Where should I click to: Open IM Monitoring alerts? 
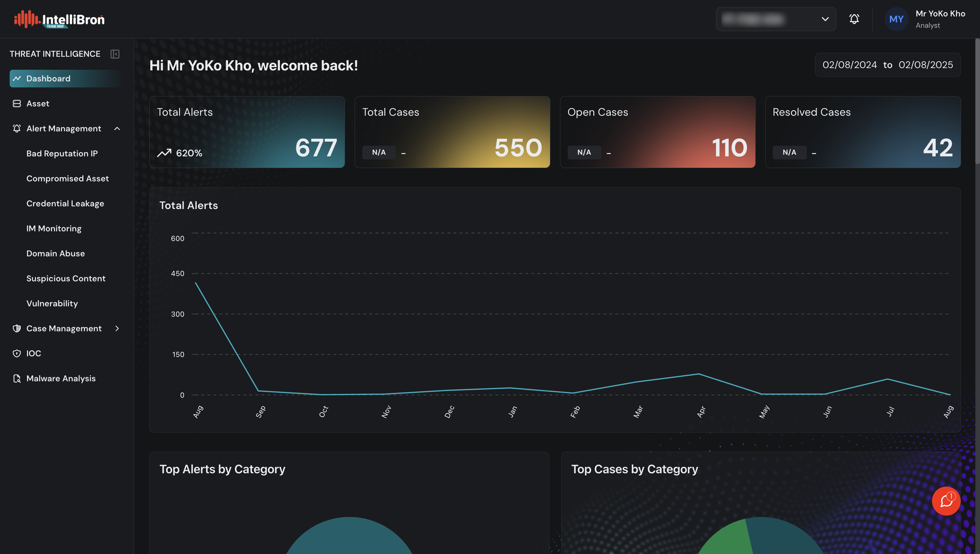point(54,228)
